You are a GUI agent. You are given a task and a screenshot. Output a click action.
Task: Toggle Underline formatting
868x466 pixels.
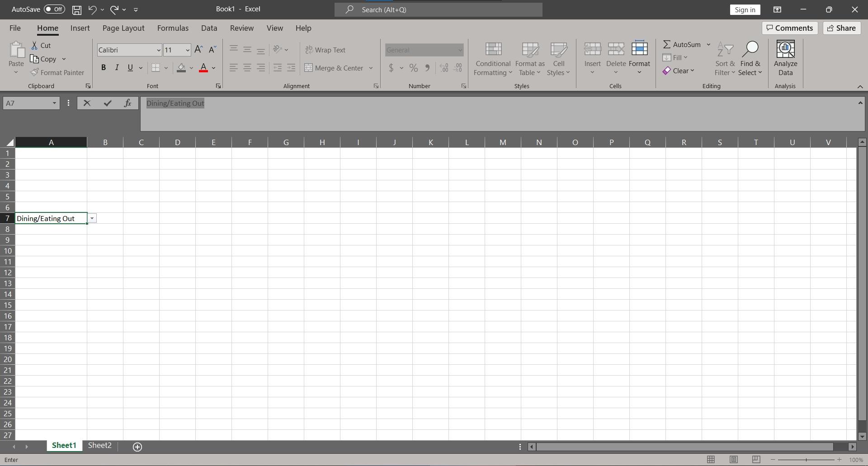pos(130,68)
